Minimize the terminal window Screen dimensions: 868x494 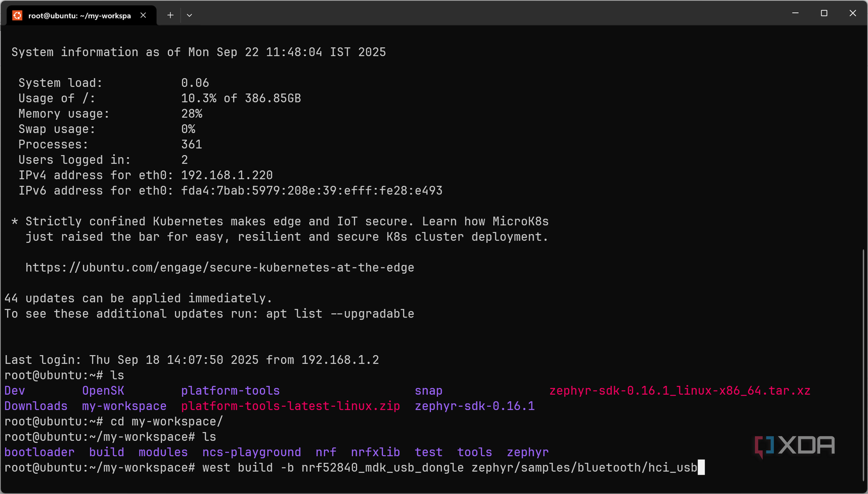pyautogui.click(x=795, y=13)
